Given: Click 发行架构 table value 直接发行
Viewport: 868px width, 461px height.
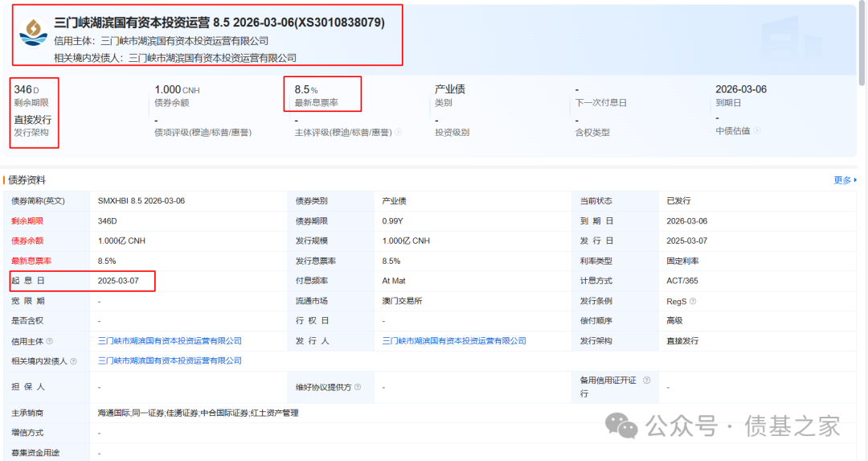Looking at the screenshot, I should click(x=682, y=341).
